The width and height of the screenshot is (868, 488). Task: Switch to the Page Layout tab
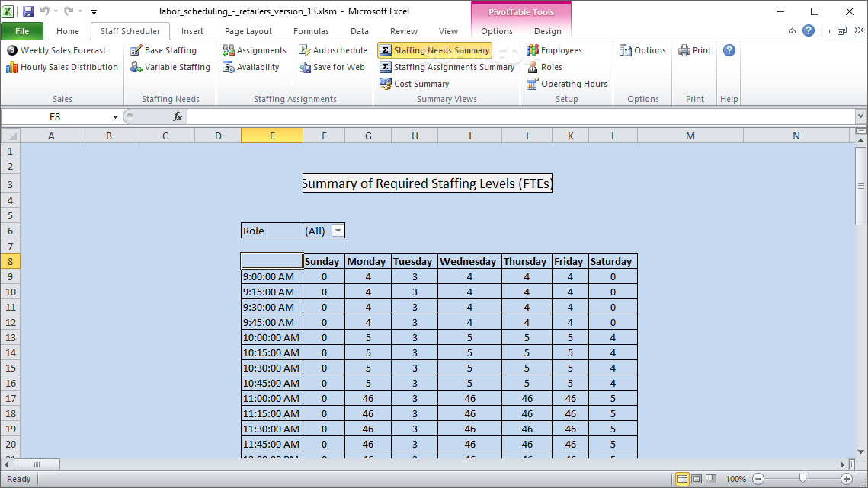coord(248,31)
